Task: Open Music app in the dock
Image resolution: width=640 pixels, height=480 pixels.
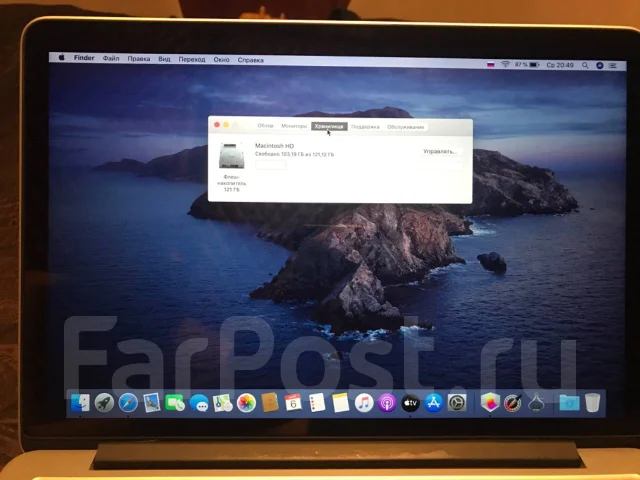Action: pyautogui.click(x=364, y=403)
